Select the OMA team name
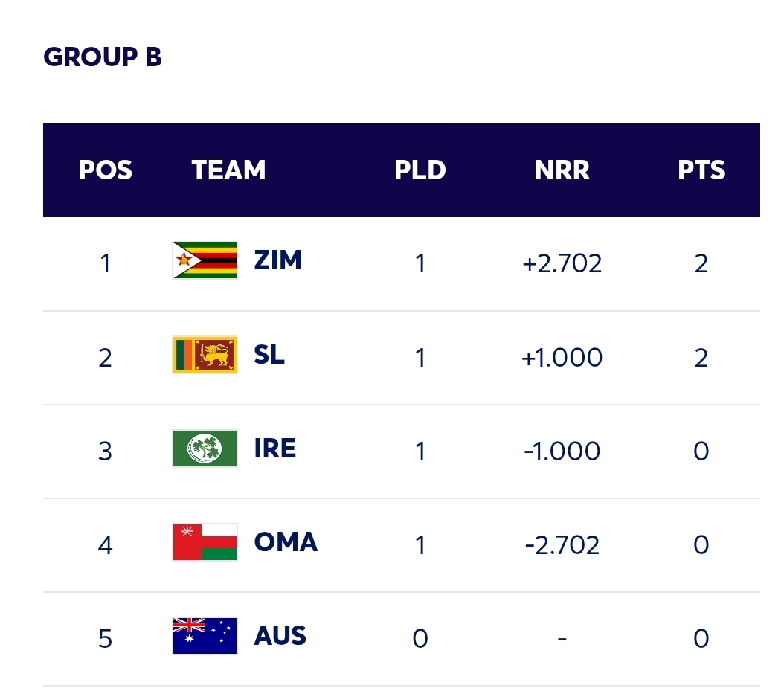The width and height of the screenshot is (784, 694). tap(286, 542)
